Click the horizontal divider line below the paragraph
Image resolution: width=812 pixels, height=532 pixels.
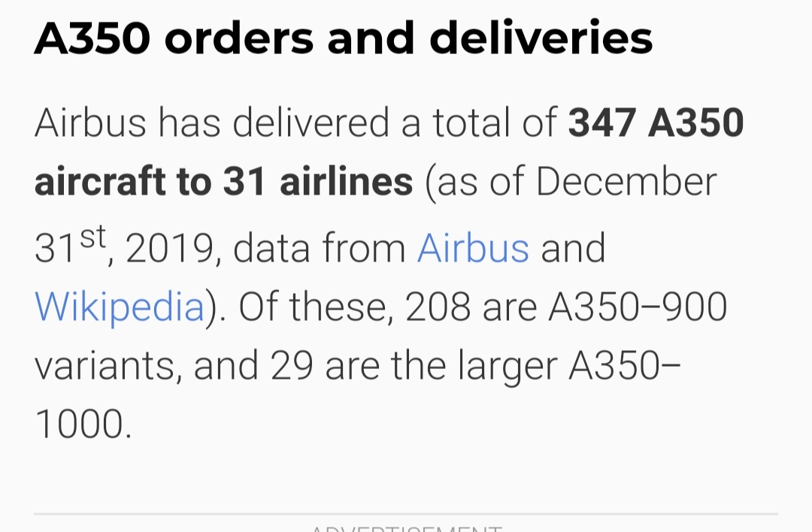[x=406, y=515]
